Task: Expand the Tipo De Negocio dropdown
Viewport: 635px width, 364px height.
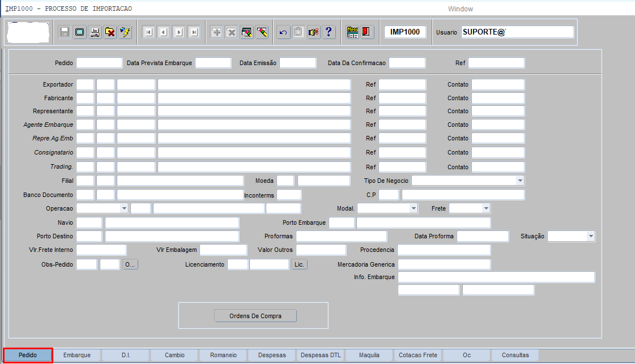Action: (x=519, y=181)
